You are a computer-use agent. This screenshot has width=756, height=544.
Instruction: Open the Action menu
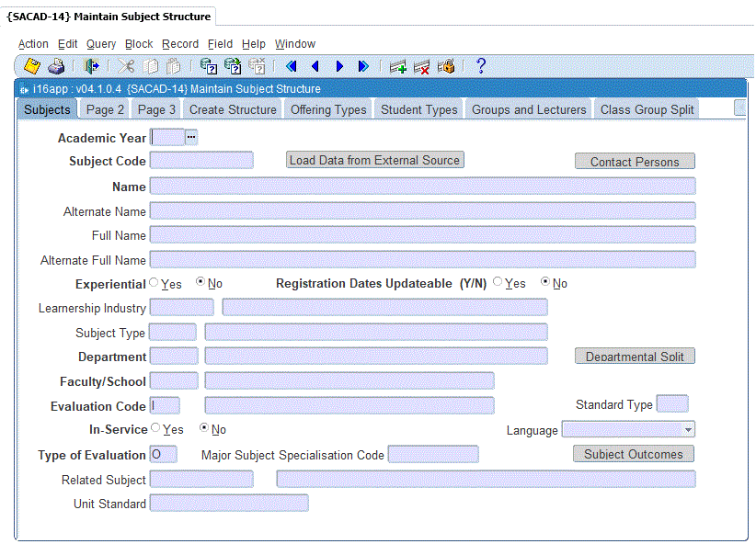pos(33,44)
